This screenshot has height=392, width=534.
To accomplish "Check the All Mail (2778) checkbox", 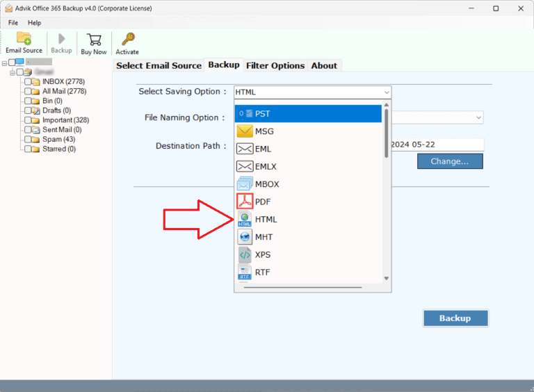I will tap(28, 91).
